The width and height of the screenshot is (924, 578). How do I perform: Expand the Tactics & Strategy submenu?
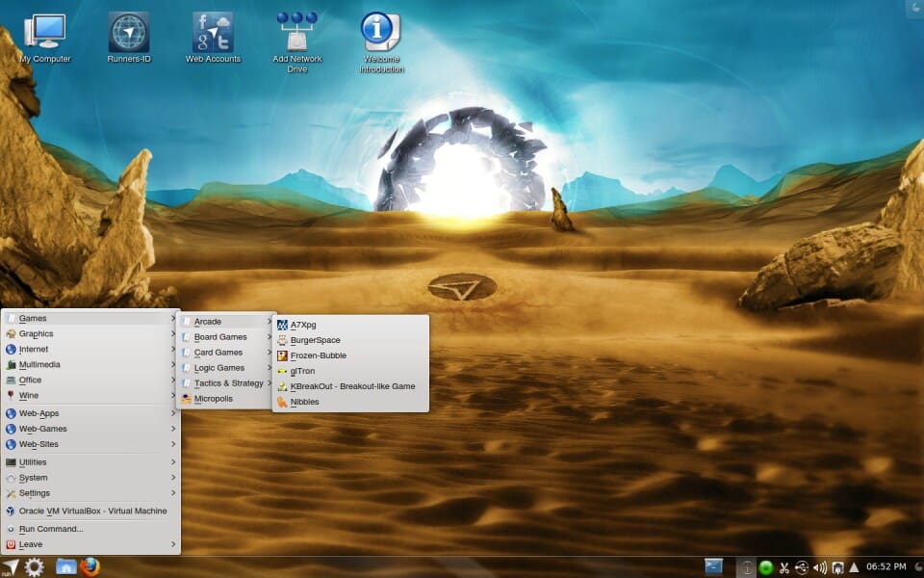227,382
